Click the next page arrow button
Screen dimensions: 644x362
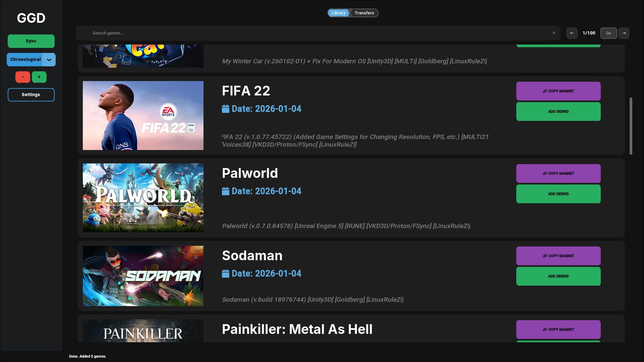[x=624, y=33]
